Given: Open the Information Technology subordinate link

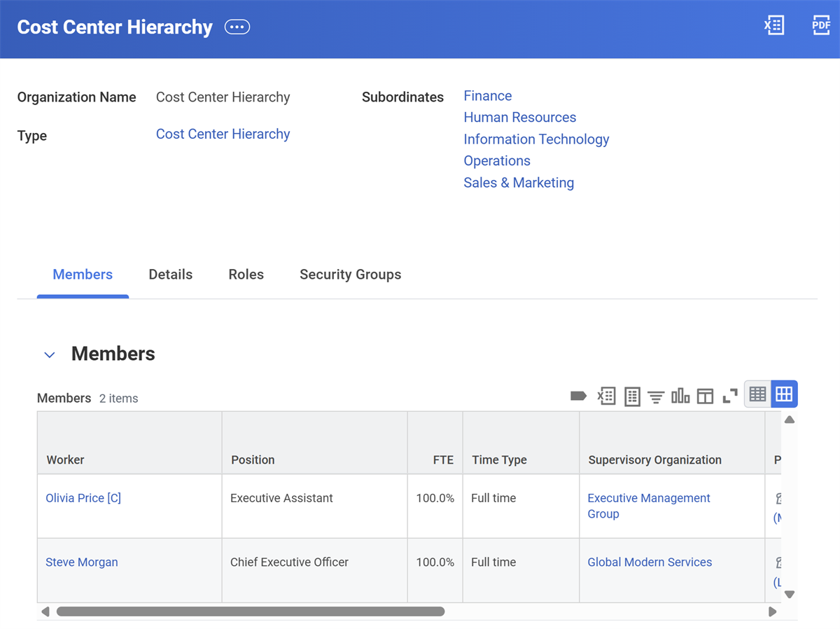Looking at the screenshot, I should coord(536,139).
